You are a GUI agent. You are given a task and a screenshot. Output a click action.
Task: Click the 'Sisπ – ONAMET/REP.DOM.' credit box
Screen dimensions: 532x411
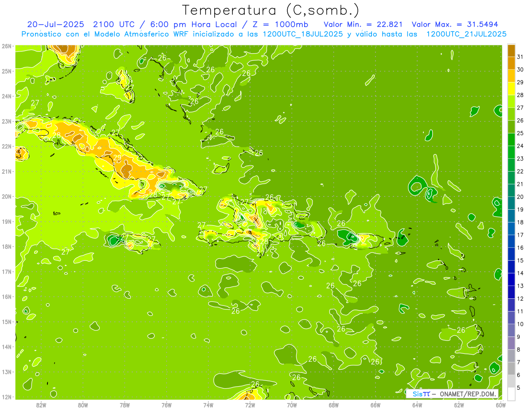coord(452,394)
